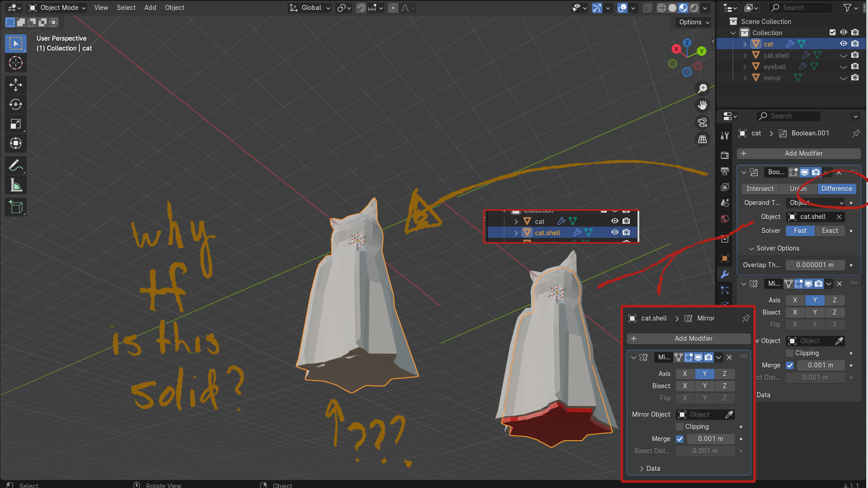Activate the Add Cube tool
Image resolution: width=868 pixels, height=488 pixels.
tap(16, 207)
